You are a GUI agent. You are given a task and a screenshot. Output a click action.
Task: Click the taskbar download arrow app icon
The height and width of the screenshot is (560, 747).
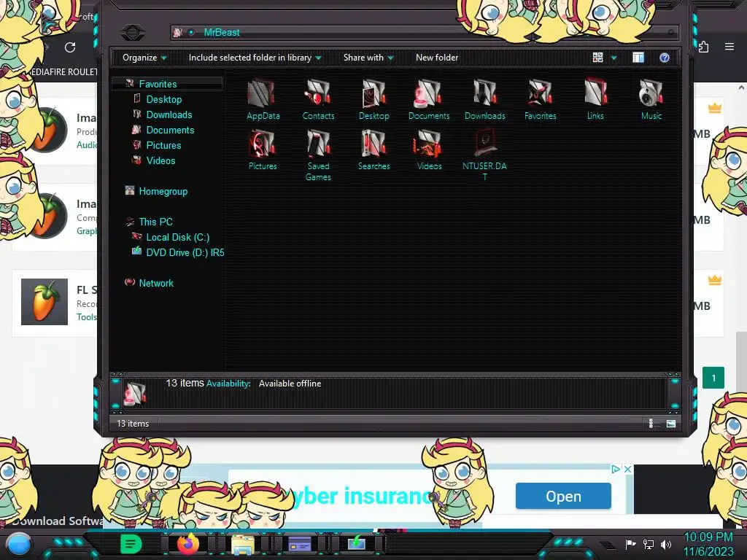(x=356, y=543)
